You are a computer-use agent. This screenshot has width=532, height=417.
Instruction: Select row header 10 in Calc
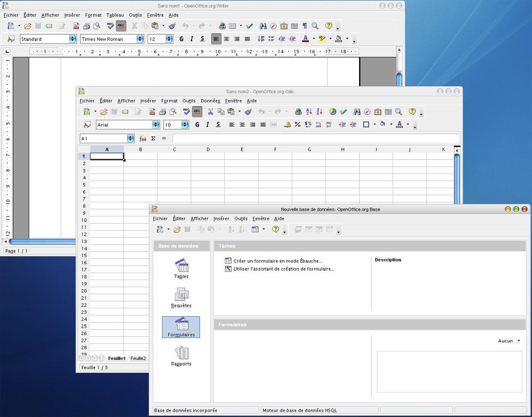point(84,220)
